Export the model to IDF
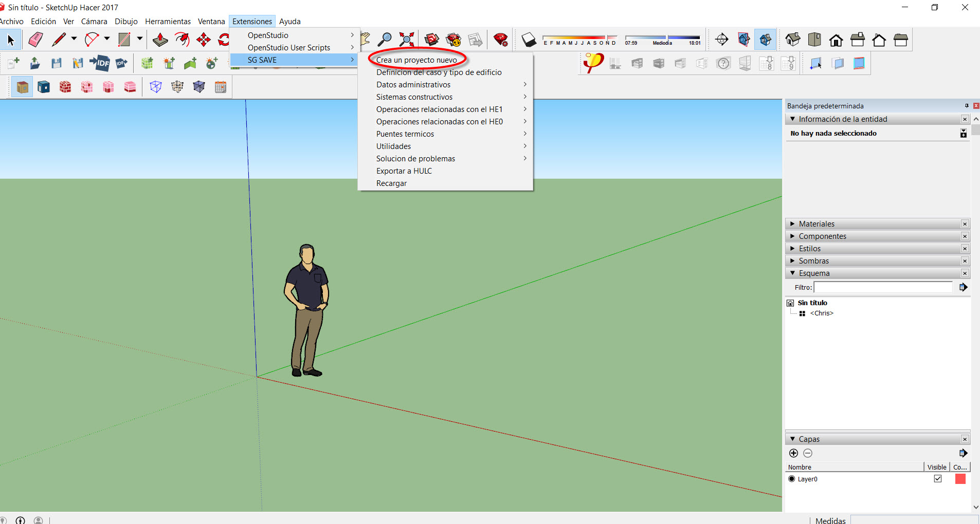The width and height of the screenshot is (980, 524). pos(121,63)
